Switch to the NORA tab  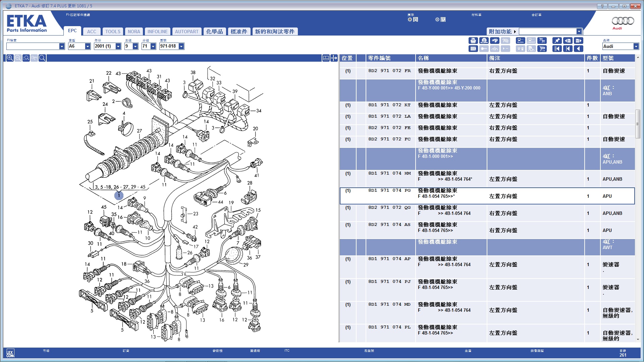134,32
